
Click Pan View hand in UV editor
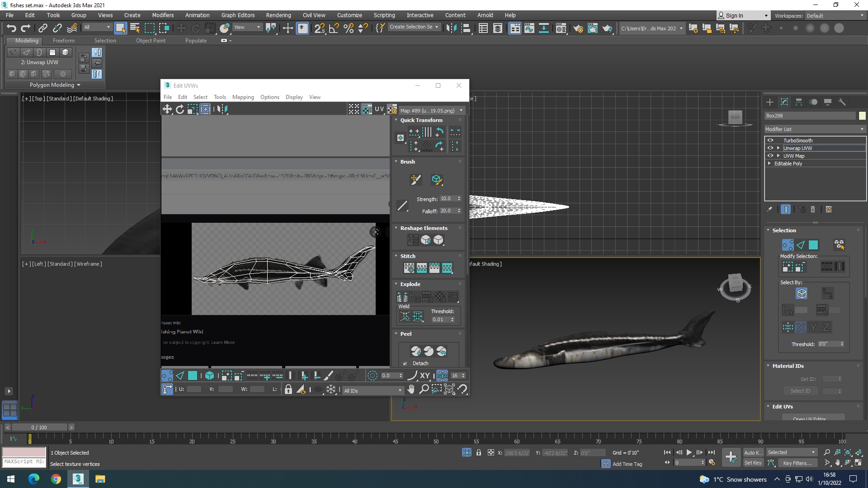pyautogui.click(x=411, y=389)
